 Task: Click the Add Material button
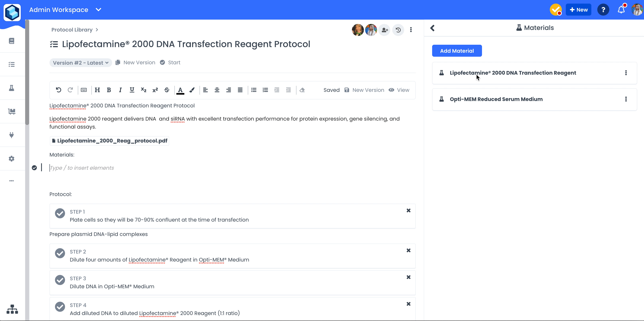click(x=457, y=51)
